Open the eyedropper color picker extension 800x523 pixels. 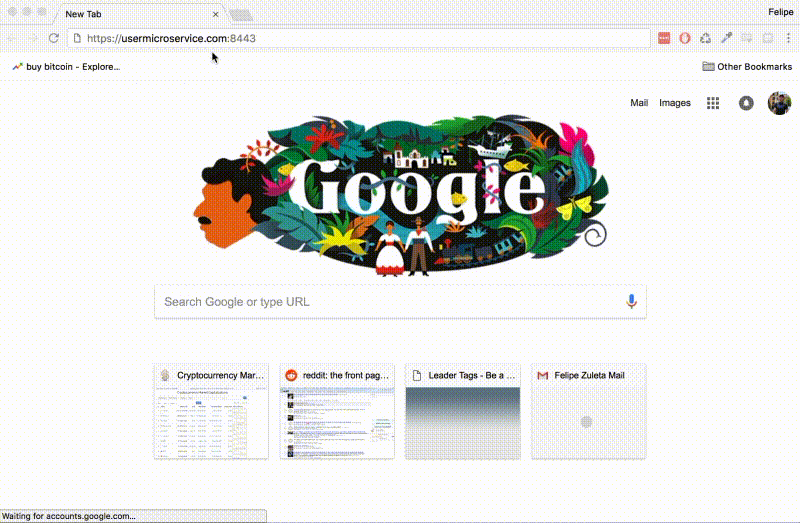pyautogui.click(x=727, y=38)
